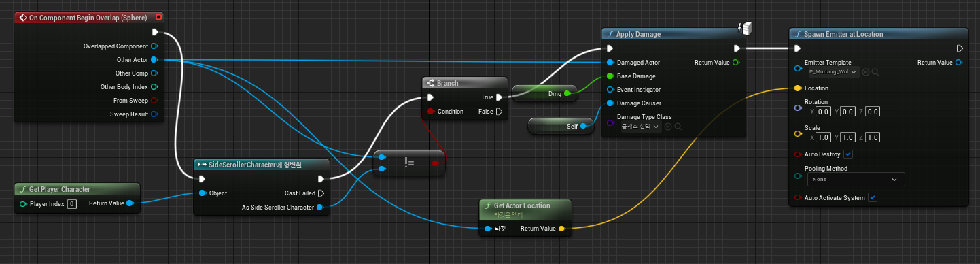Select the Other Comp output pin
This screenshot has height=264, width=980.
(154, 73)
